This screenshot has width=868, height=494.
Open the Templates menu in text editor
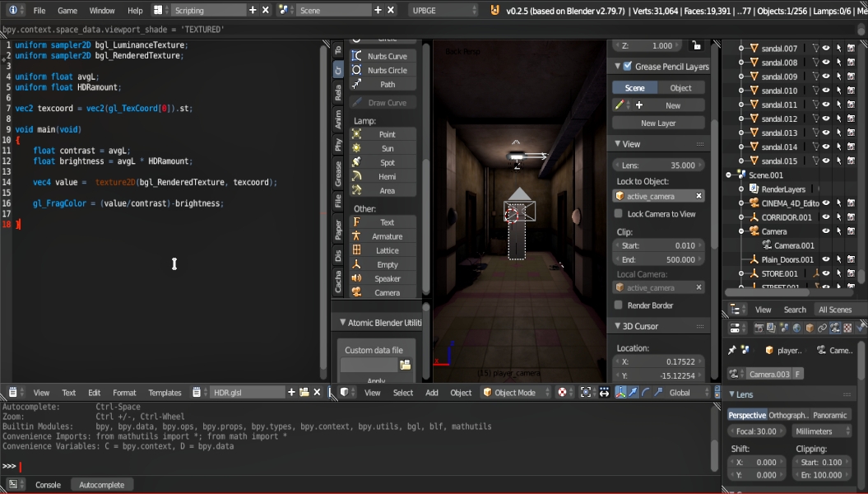(165, 393)
